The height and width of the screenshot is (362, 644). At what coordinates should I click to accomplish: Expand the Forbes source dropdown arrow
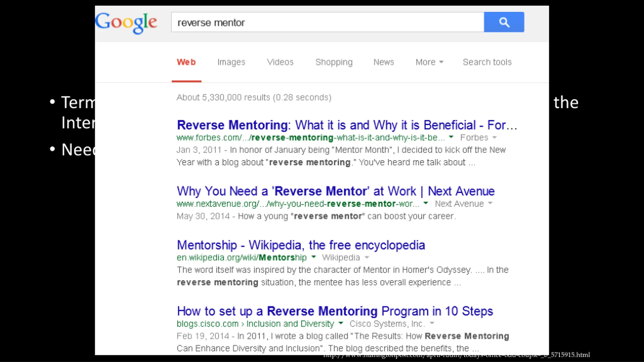pos(494,137)
